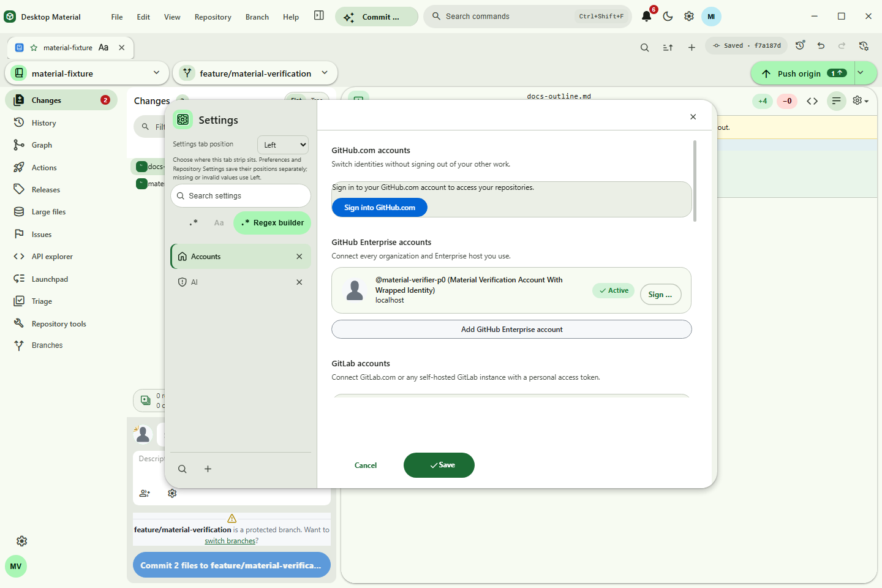This screenshot has width=882, height=588.
Task: Open API explorer in the sidebar
Action: (x=61, y=256)
